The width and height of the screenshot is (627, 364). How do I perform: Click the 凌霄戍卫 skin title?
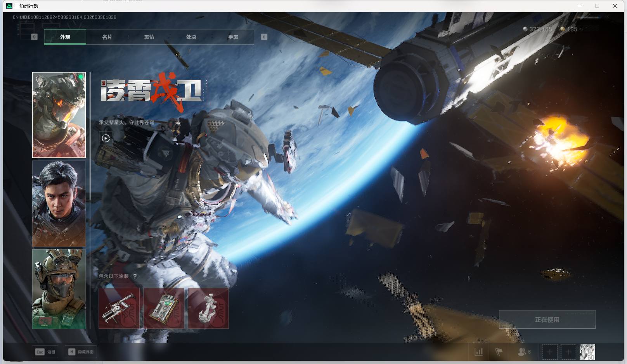pyautogui.click(x=151, y=91)
